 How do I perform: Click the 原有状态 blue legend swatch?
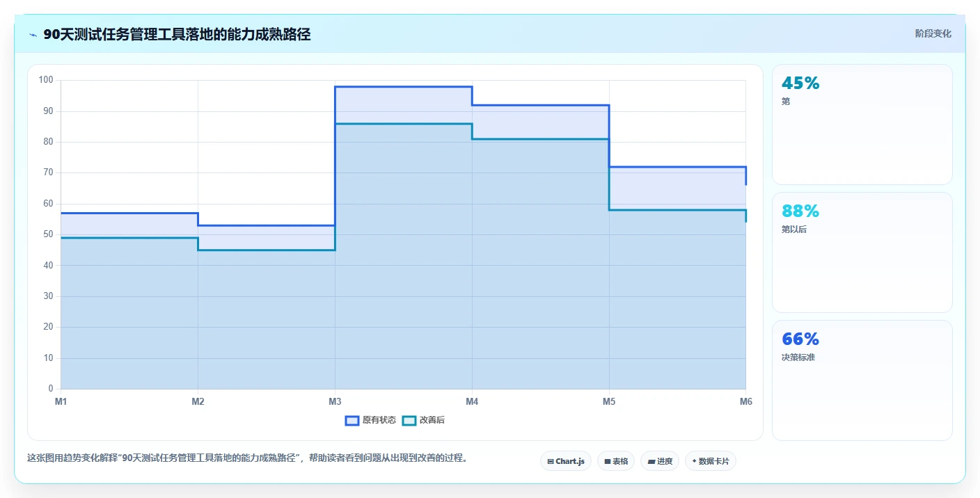click(x=352, y=420)
